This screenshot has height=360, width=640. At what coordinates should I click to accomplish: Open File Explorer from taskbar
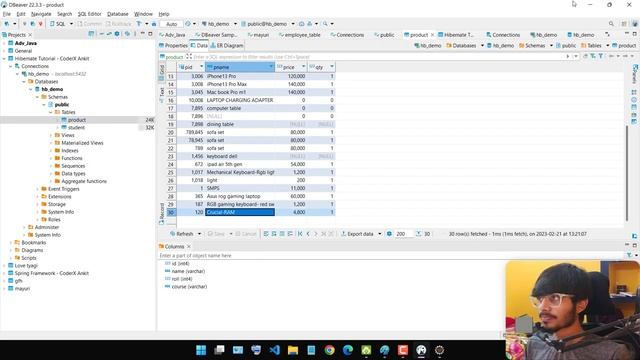(x=293, y=350)
